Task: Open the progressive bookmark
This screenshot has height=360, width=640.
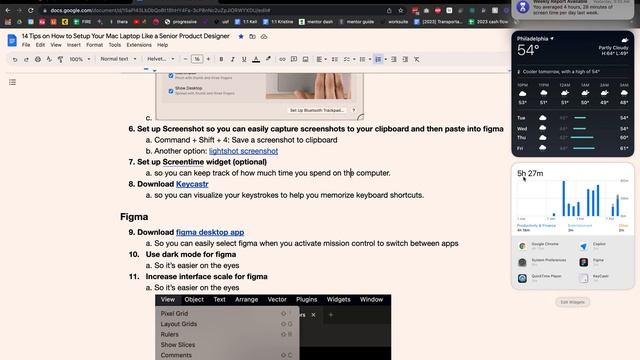Action: coord(181,22)
